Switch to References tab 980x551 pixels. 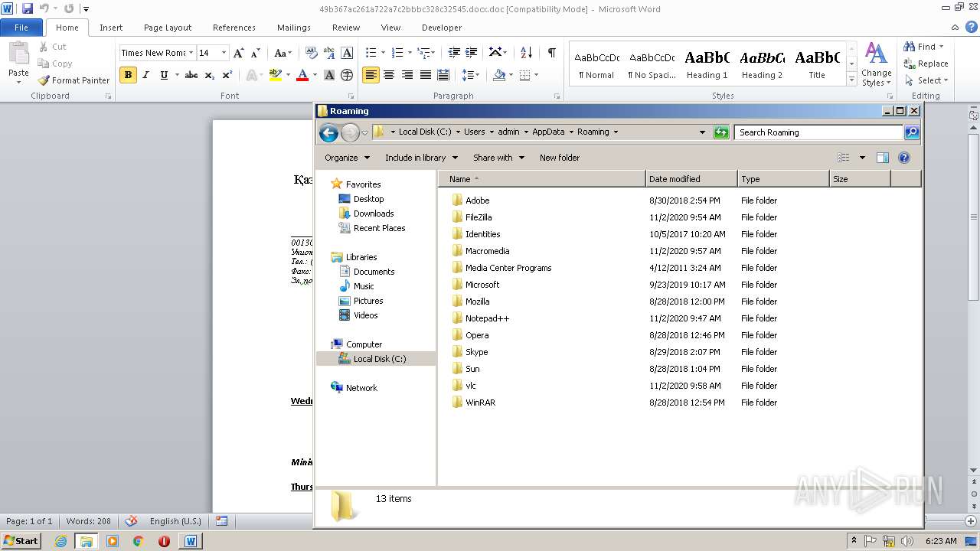pyautogui.click(x=234, y=28)
